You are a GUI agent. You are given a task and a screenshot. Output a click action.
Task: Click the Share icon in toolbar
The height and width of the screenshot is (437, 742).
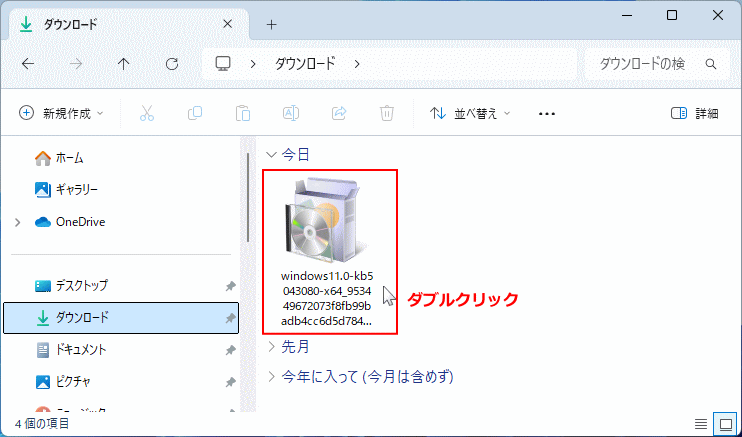[x=338, y=113]
